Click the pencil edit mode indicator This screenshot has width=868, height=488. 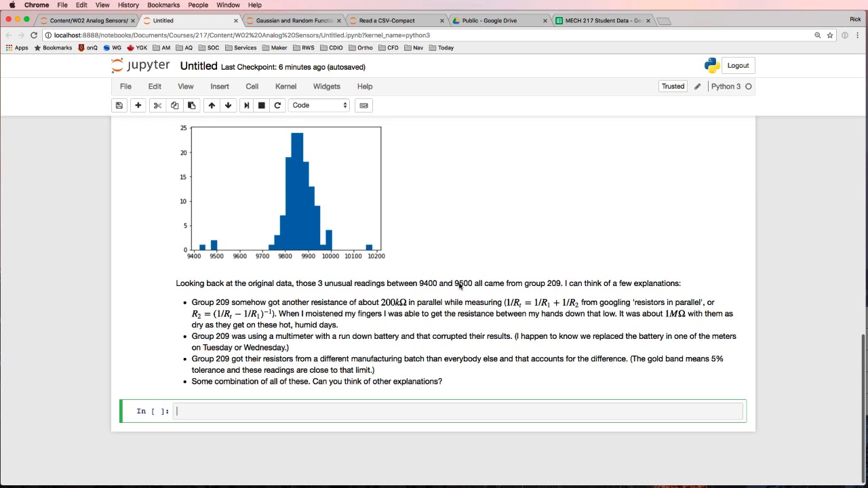point(697,86)
